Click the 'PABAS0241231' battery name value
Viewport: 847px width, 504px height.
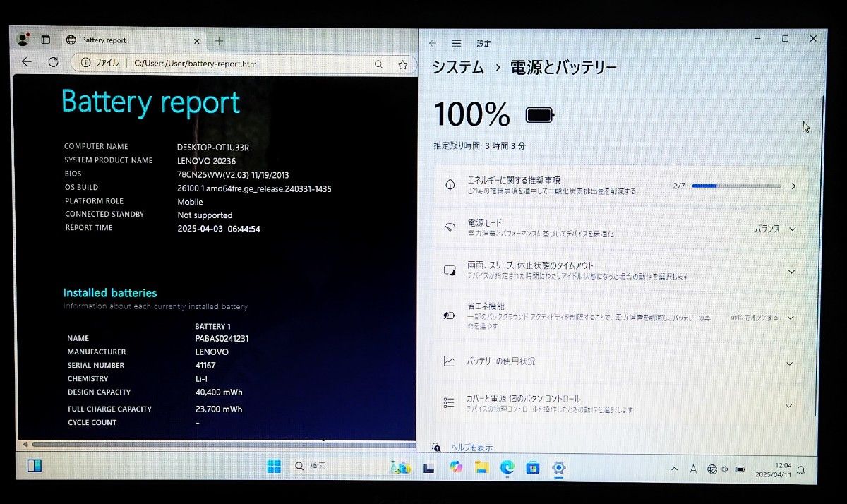pyautogui.click(x=222, y=338)
